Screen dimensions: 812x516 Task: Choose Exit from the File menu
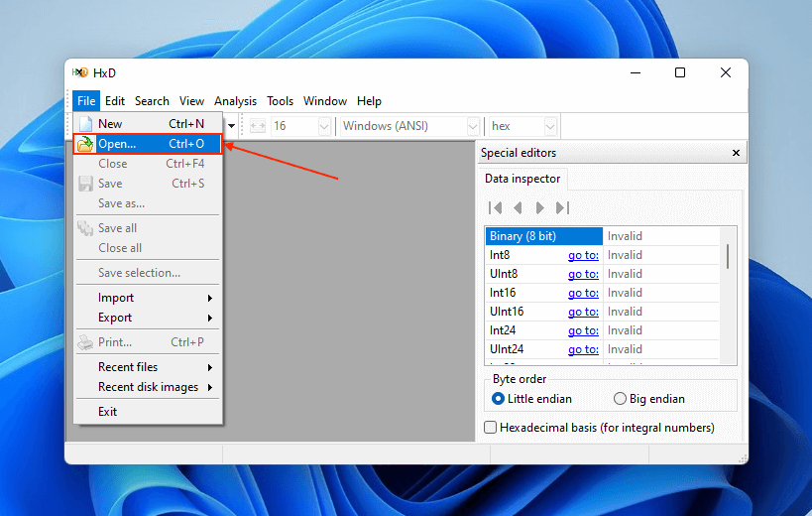click(x=107, y=412)
